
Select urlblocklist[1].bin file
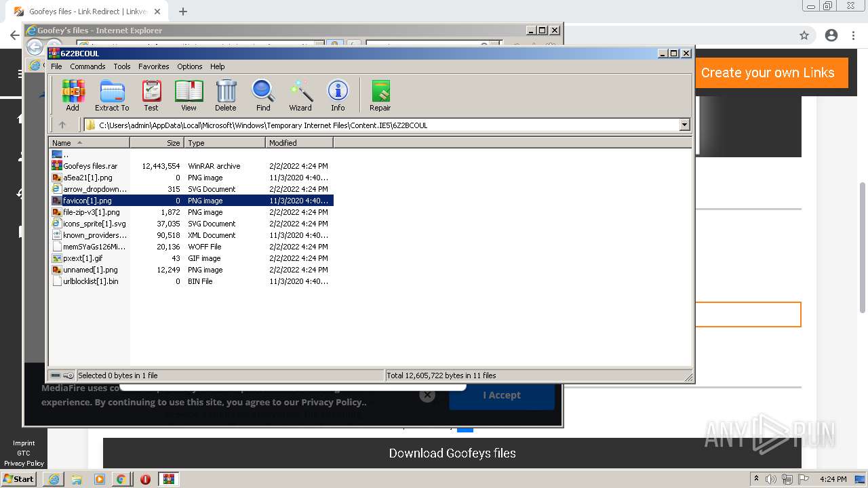point(191,281)
